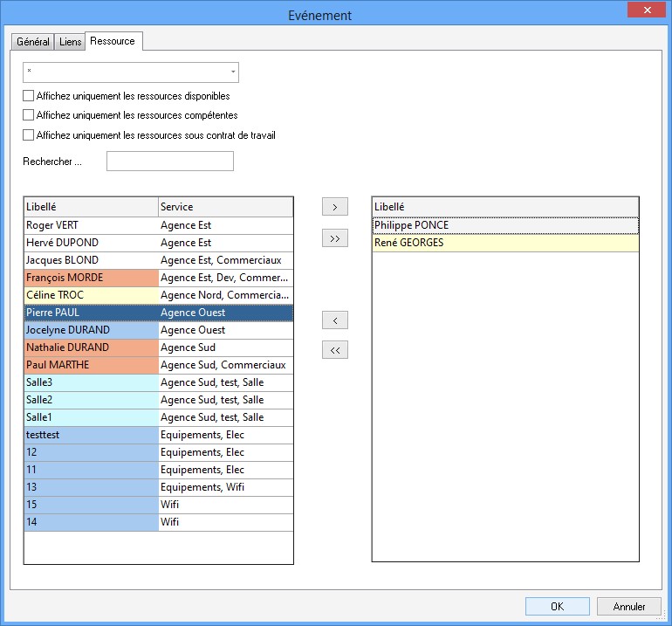Switch to the Général tab
The height and width of the screenshot is (626, 672).
coord(33,42)
